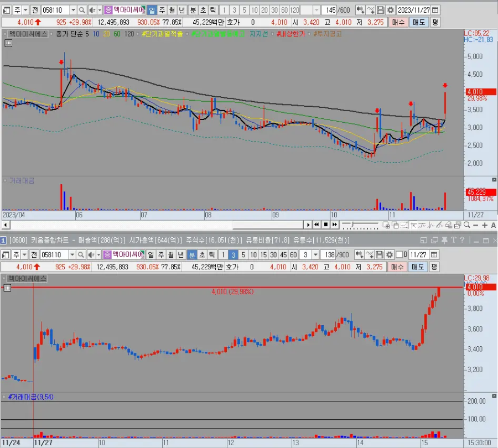Click the data grid icon in top chart area

[8, 44]
